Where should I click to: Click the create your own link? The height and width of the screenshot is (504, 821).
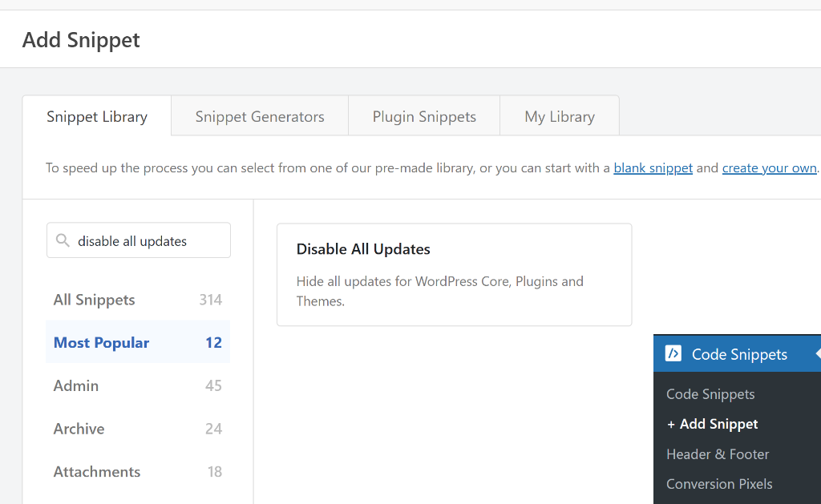pos(769,167)
